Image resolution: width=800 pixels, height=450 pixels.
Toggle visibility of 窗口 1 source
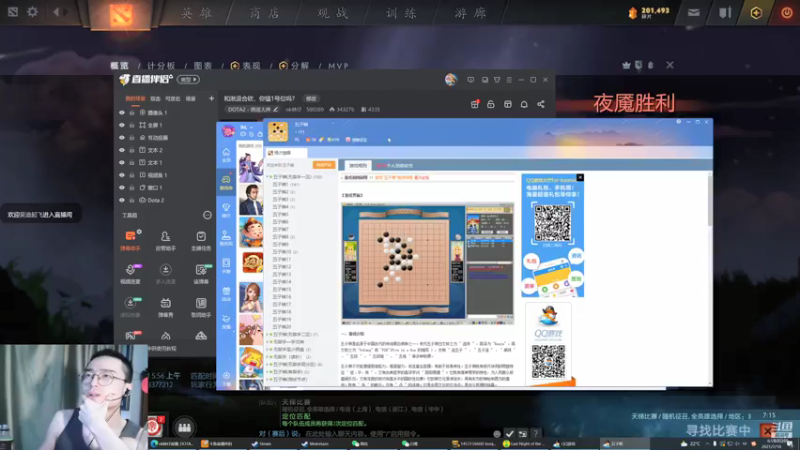pos(121,187)
